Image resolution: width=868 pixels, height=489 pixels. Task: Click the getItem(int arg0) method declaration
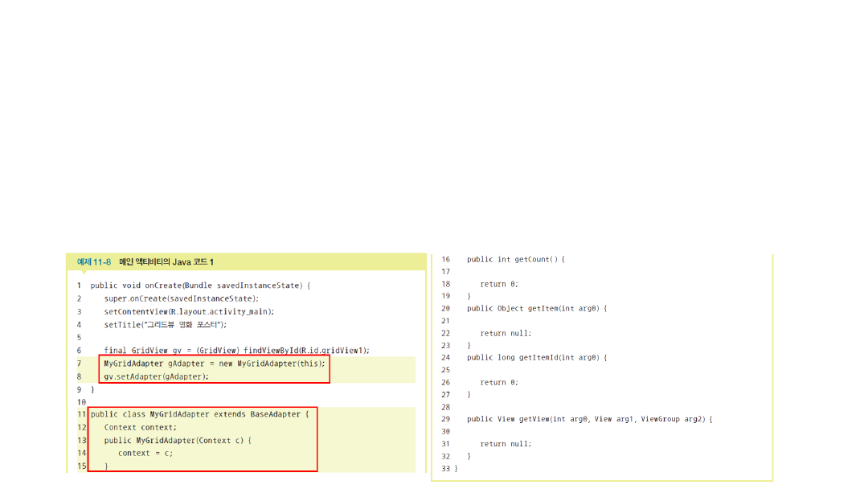click(537, 309)
